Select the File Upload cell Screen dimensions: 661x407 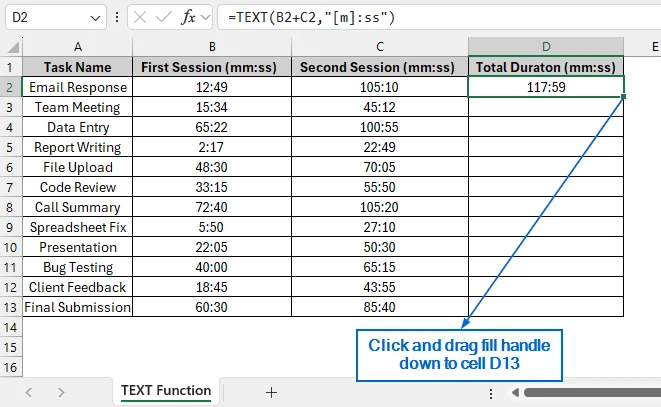tap(78, 167)
